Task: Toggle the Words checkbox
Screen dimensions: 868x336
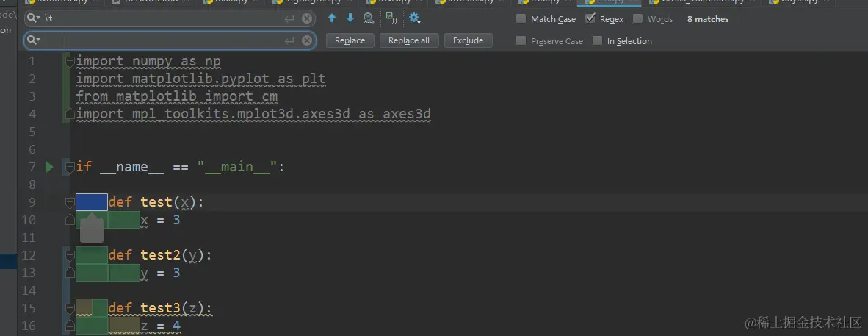Action: (637, 19)
